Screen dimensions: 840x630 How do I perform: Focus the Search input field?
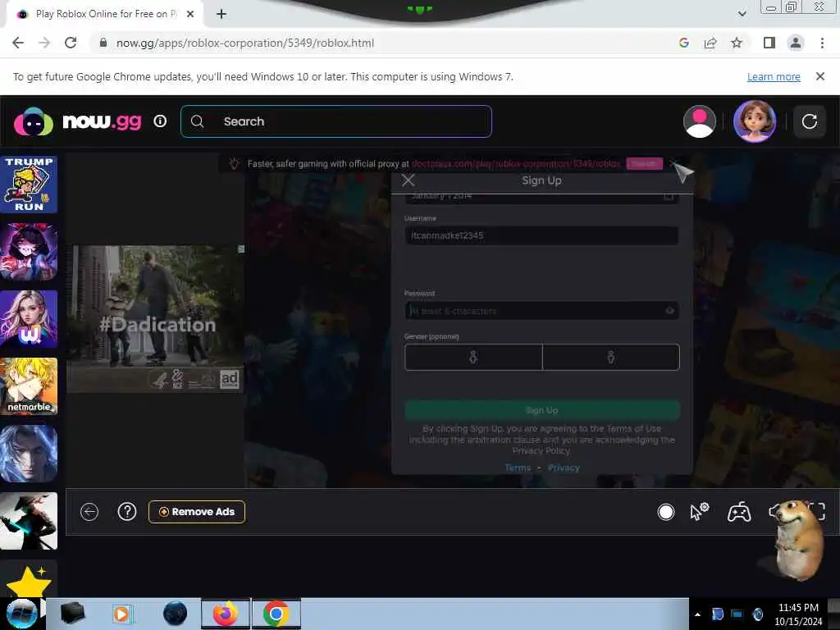coord(336,121)
